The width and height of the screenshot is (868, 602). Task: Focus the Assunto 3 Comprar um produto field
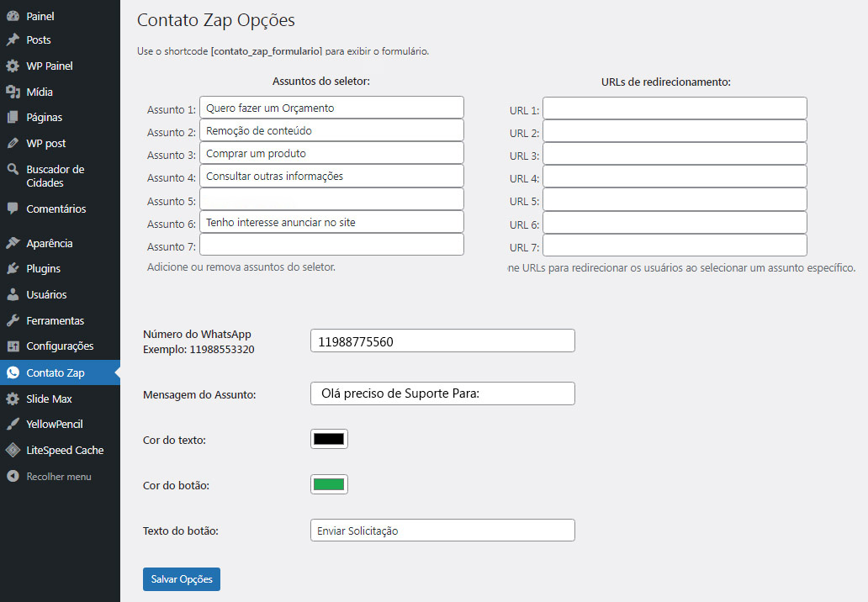[331, 153]
